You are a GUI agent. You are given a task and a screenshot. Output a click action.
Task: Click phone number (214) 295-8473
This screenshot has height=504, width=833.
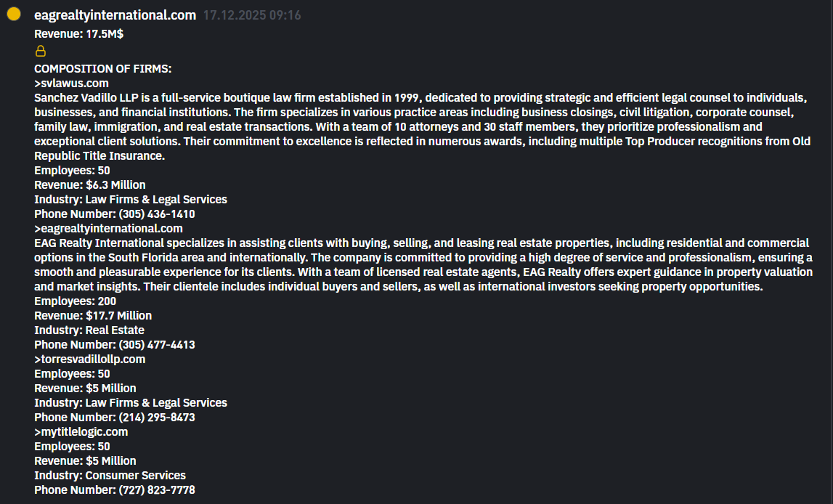point(156,418)
